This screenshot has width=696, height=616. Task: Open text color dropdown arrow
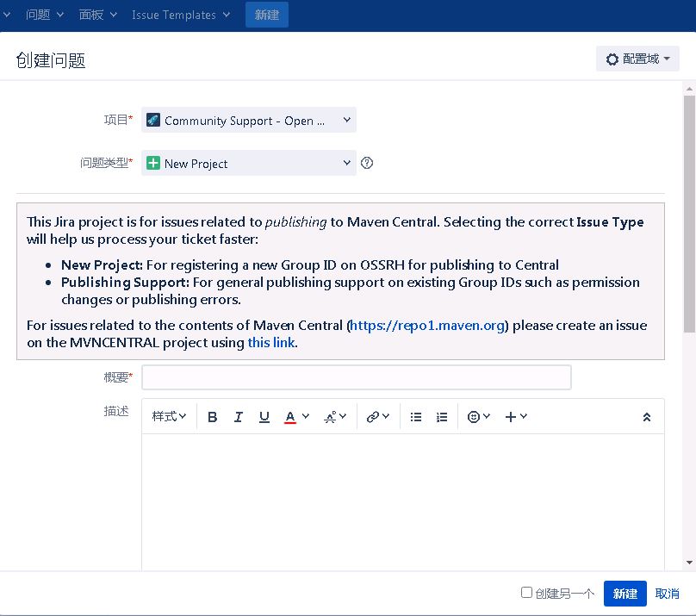(x=306, y=416)
